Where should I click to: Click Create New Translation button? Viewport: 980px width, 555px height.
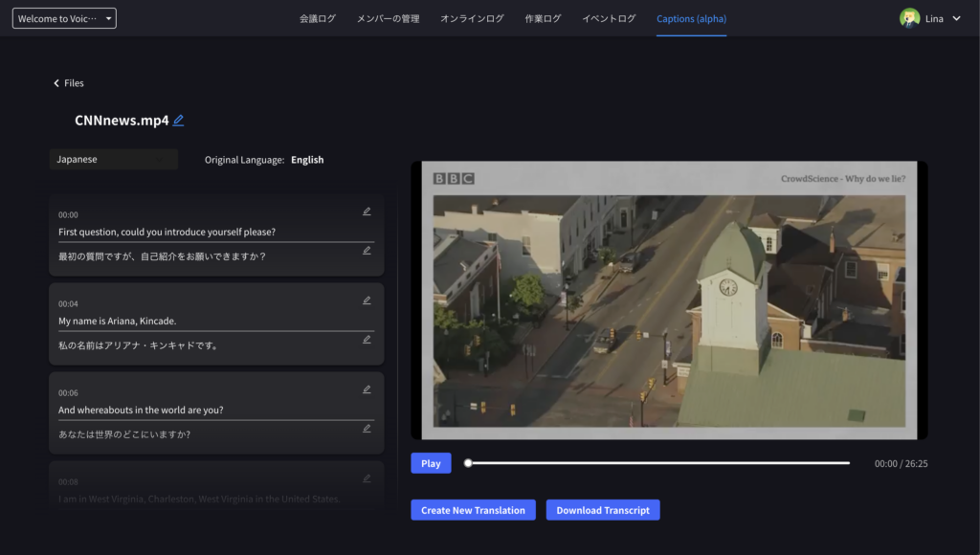(x=473, y=510)
